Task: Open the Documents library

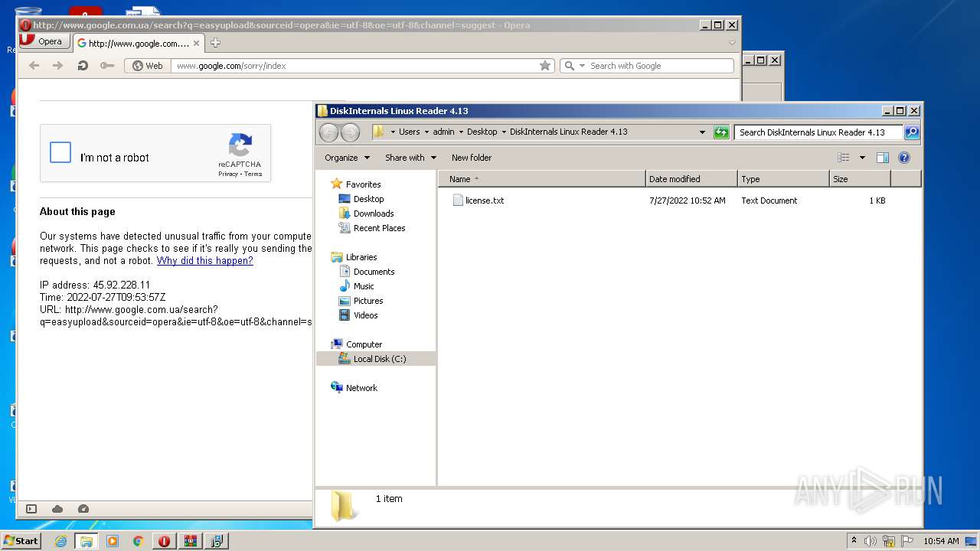Action: (367, 272)
